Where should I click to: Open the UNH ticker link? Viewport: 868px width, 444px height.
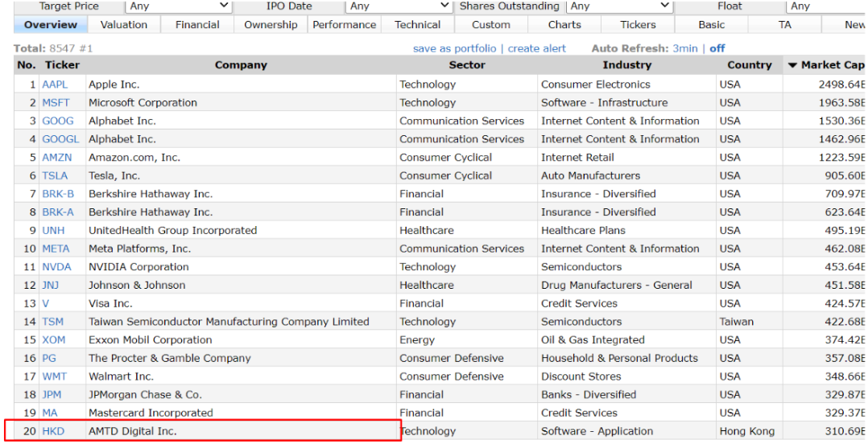53,231
